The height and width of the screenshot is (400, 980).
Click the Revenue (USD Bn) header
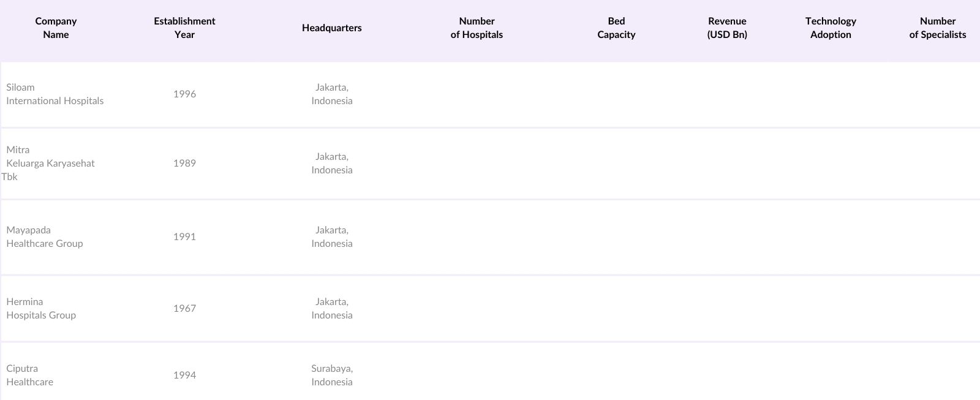tap(727, 28)
